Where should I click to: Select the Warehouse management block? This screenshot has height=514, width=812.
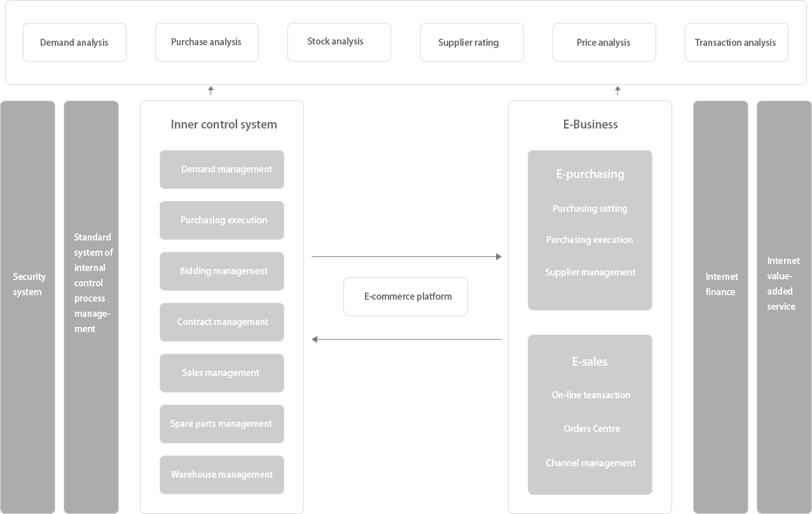coord(222,475)
